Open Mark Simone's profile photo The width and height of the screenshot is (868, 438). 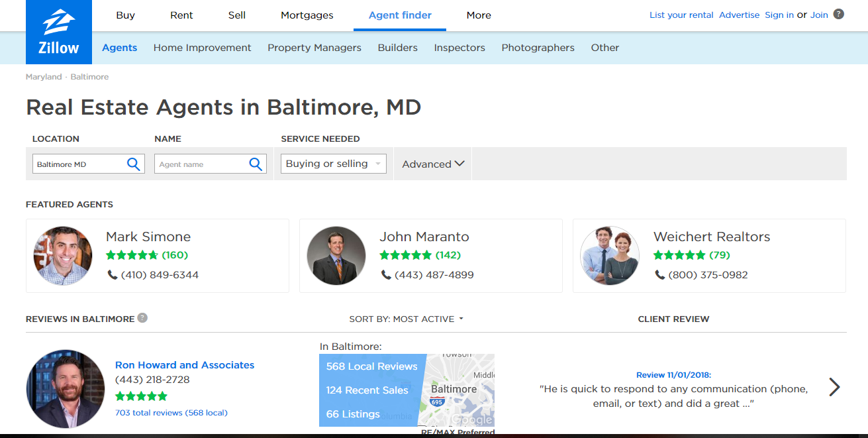coord(63,256)
